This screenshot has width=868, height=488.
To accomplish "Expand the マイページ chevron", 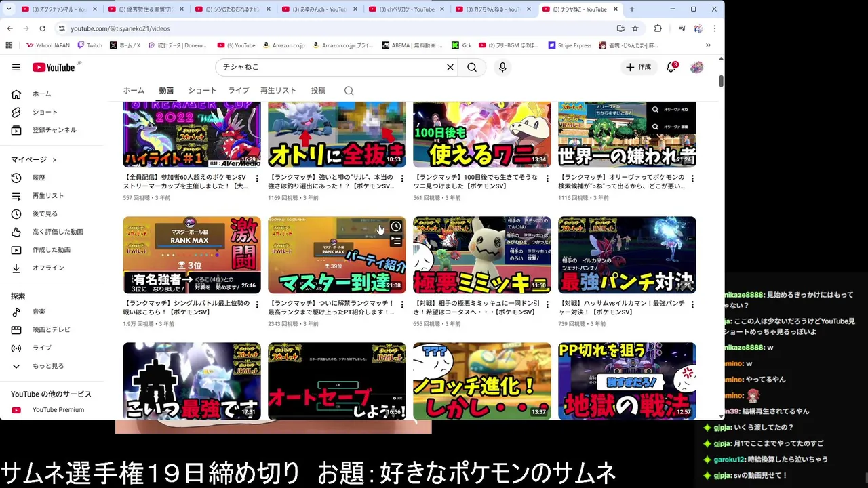I will click(54, 160).
